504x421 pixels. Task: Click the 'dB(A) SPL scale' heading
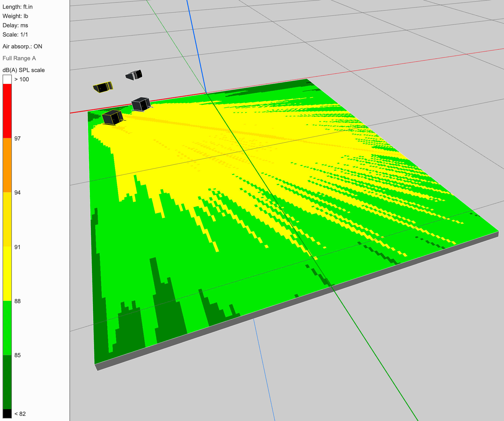click(24, 70)
